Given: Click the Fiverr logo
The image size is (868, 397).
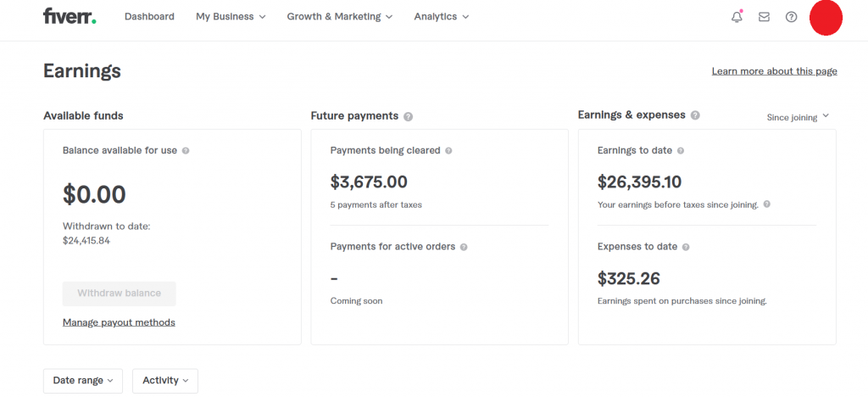Looking at the screenshot, I should click(70, 17).
